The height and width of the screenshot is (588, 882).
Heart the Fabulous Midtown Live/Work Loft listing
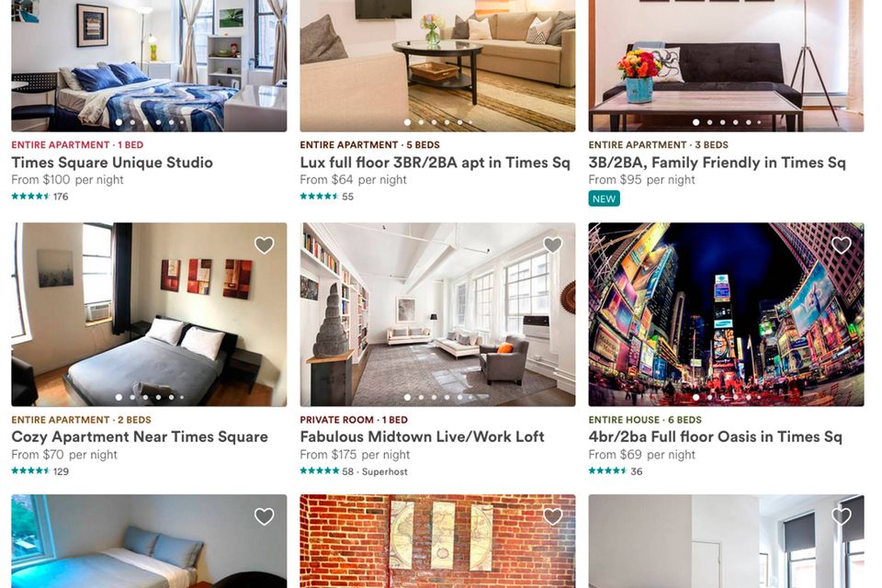click(x=553, y=244)
